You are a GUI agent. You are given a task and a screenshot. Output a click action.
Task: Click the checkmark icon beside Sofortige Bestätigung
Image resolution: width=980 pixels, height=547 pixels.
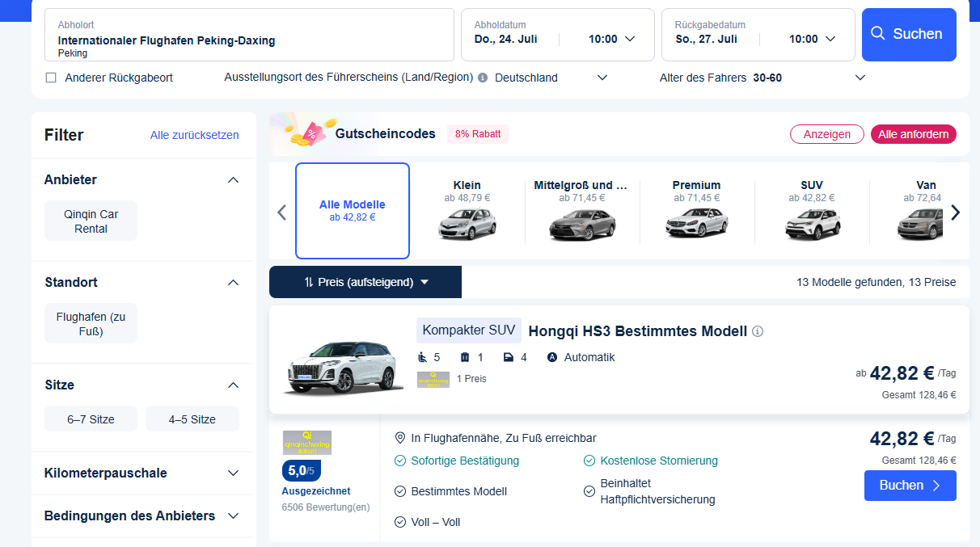[x=399, y=461]
